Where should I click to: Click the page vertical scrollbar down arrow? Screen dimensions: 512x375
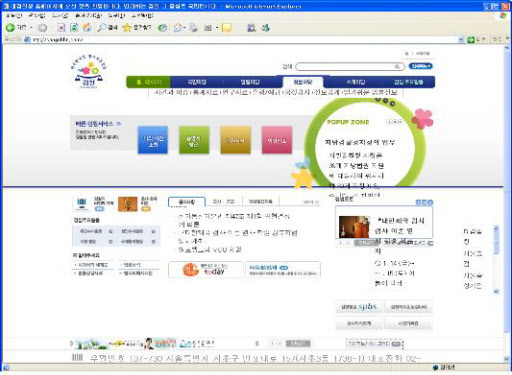pyautogui.click(x=507, y=359)
